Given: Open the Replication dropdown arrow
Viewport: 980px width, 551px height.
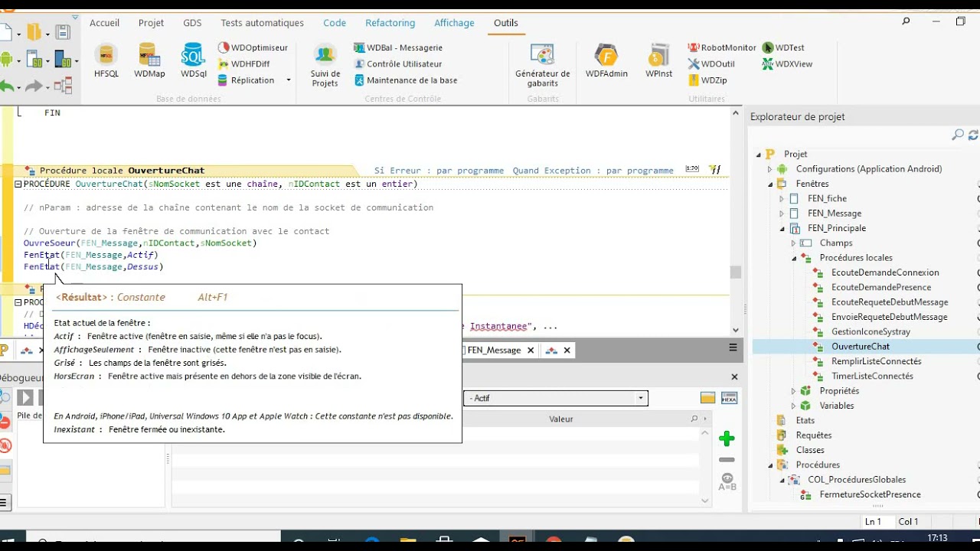Looking at the screenshot, I should click(289, 80).
